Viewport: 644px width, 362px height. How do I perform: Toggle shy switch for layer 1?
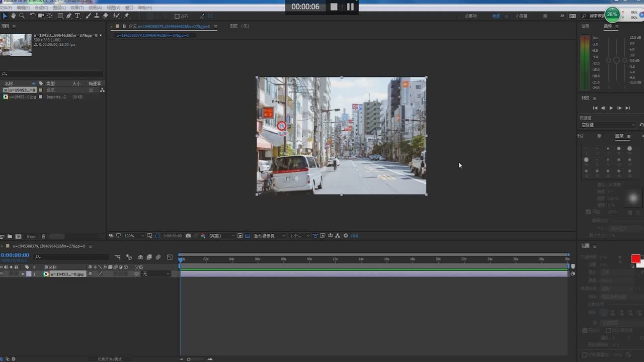90,274
